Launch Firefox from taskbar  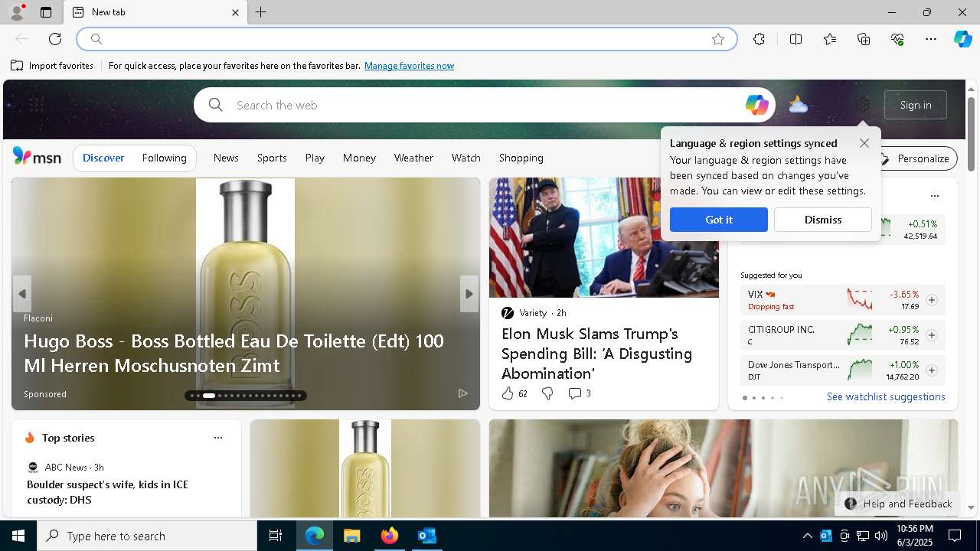click(x=389, y=536)
